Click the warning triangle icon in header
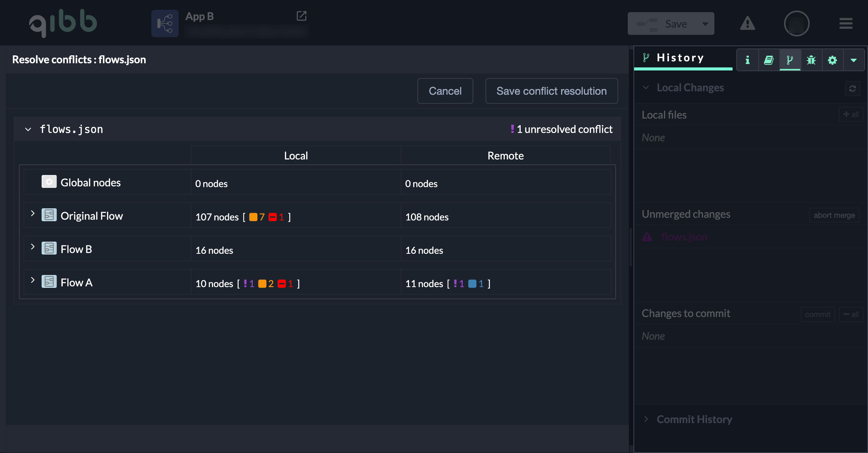Viewport: 868px width, 453px height. point(747,23)
